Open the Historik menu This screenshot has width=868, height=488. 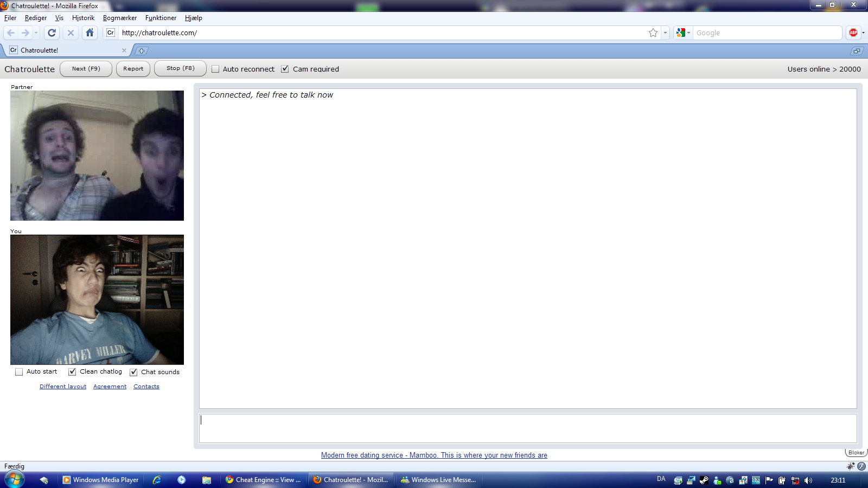[83, 18]
